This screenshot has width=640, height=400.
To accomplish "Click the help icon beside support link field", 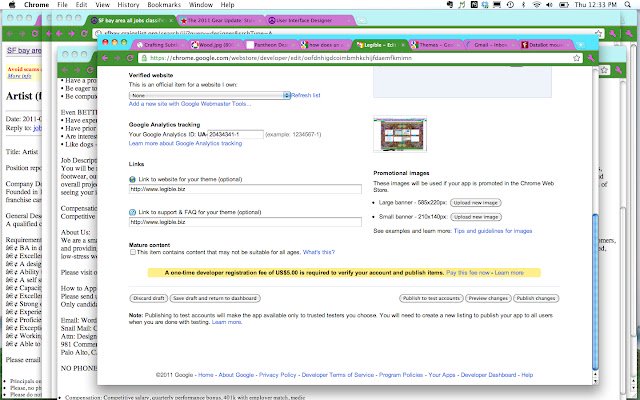I will click(132, 212).
